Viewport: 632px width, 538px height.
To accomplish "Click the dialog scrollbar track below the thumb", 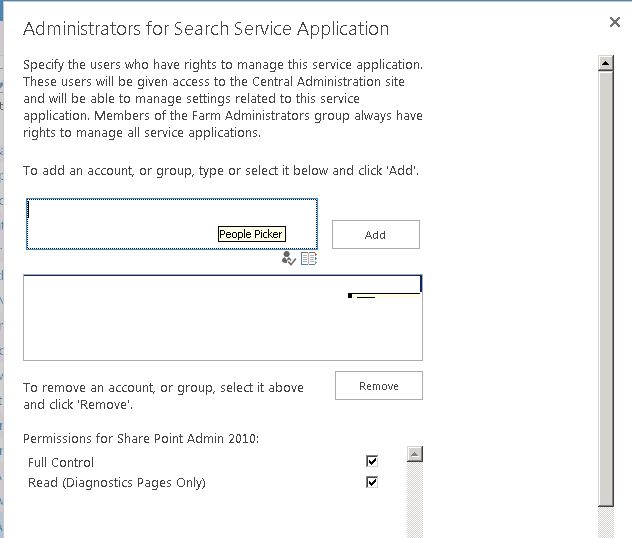I will click(x=604, y=522).
